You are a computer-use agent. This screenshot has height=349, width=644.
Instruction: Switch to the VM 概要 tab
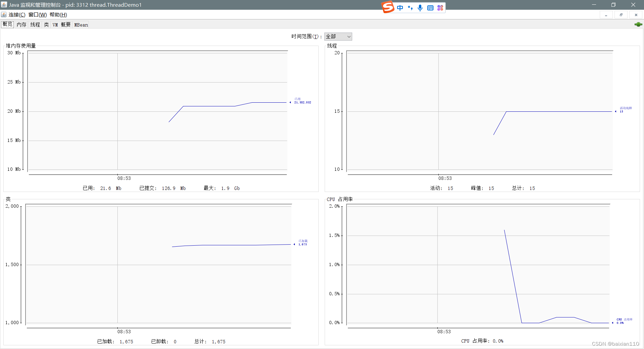pyautogui.click(x=61, y=25)
